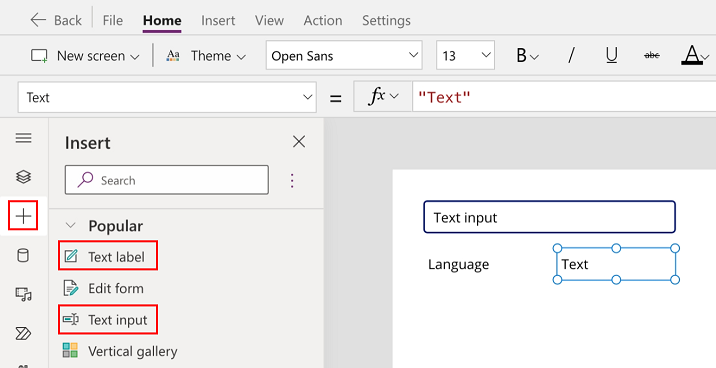This screenshot has width=716, height=368.
Task: Click the Back button text
Action: (68, 21)
